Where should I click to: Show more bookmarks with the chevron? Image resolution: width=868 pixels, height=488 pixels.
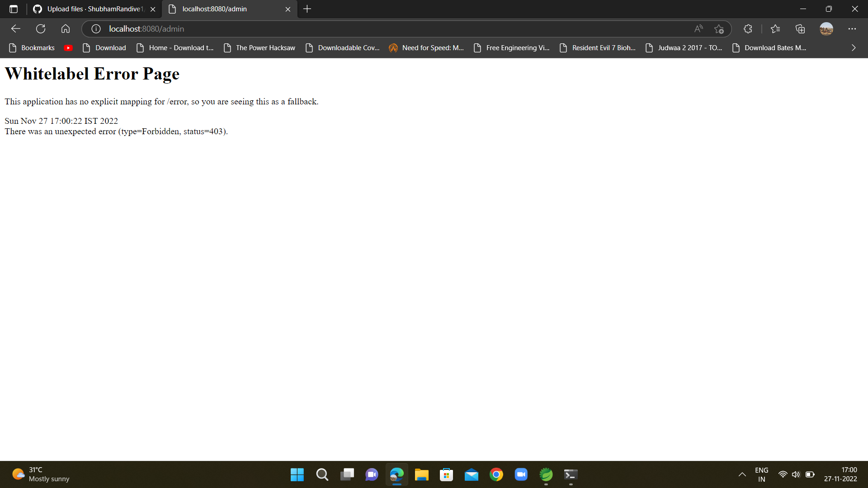point(854,47)
